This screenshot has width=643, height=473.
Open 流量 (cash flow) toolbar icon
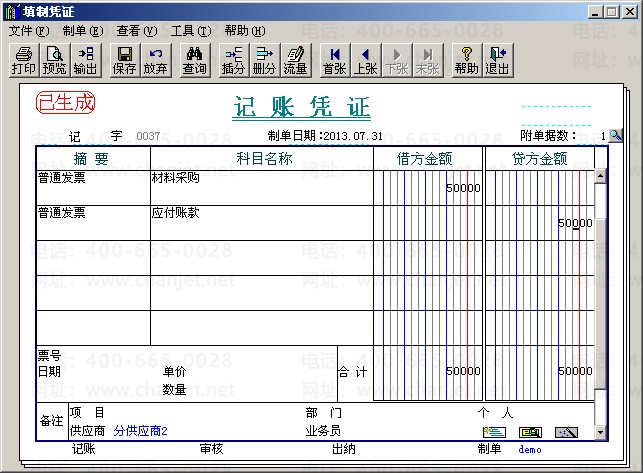tap(296, 61)
